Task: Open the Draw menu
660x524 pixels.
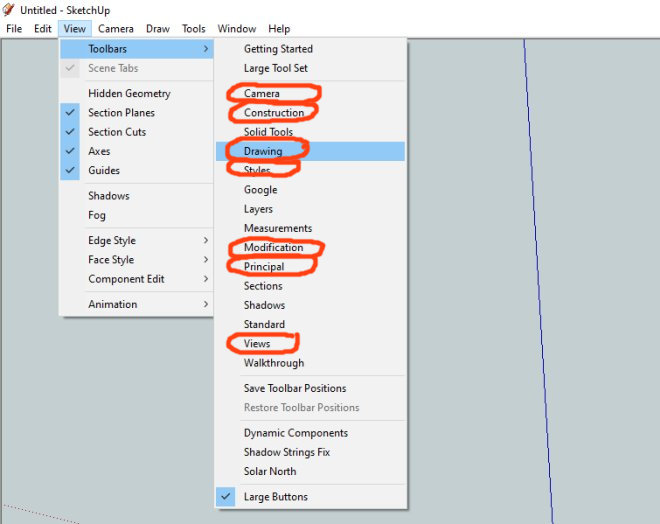Action: 158,29
